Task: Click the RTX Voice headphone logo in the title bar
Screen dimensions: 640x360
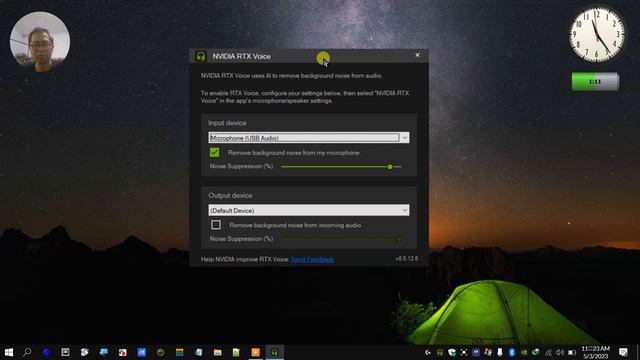Action: [x=200, y=56]
